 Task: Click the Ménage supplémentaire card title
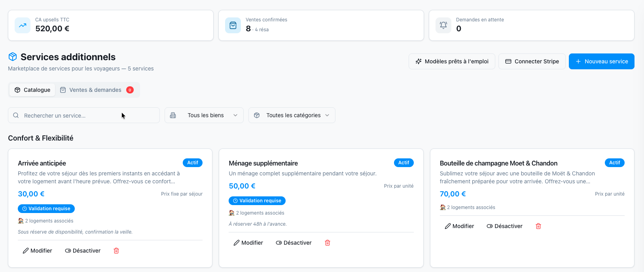[x=263, y=163]
